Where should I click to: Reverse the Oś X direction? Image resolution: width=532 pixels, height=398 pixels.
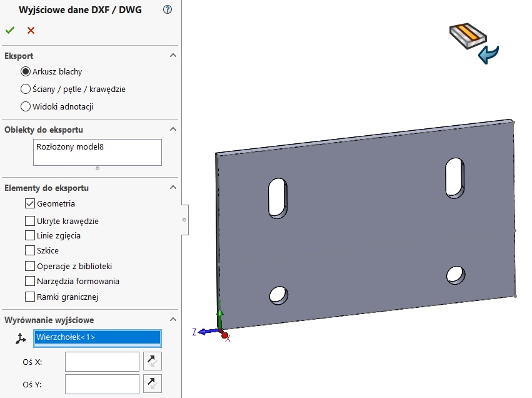click(x=153, y=361)
